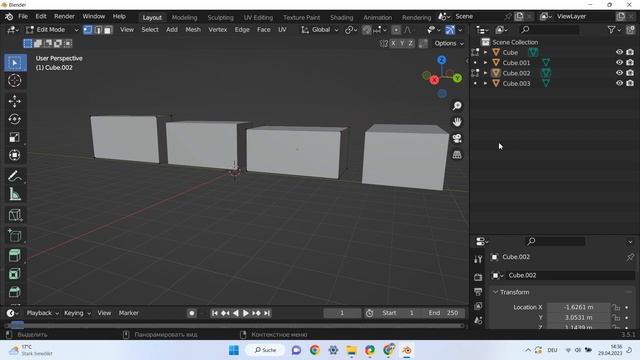The image size is (640, 360).
Task: Select the Move tool
Action: [15, 101]
